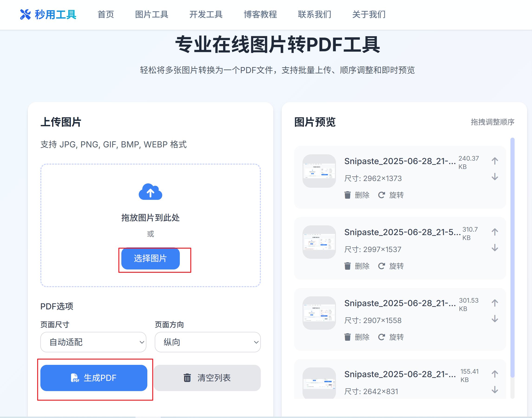Navigate to 博客教程 in the navigation bar
This screenshot has width=532, height=418.
pos(260,14)
